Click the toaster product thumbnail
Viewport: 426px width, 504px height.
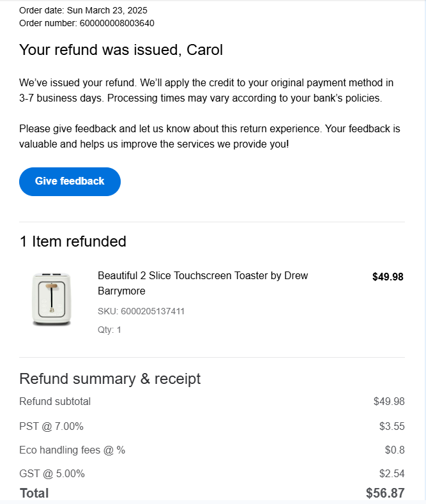pos(52,299)
